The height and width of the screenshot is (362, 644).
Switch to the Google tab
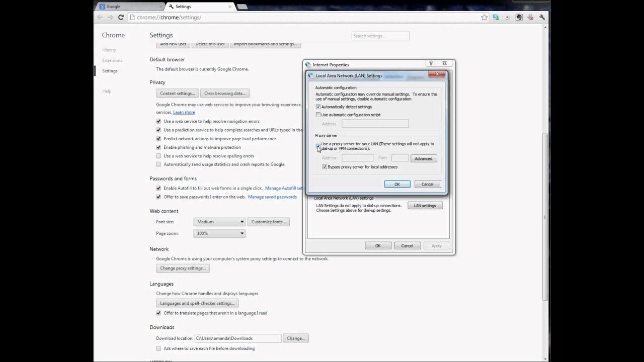(130, 7)
